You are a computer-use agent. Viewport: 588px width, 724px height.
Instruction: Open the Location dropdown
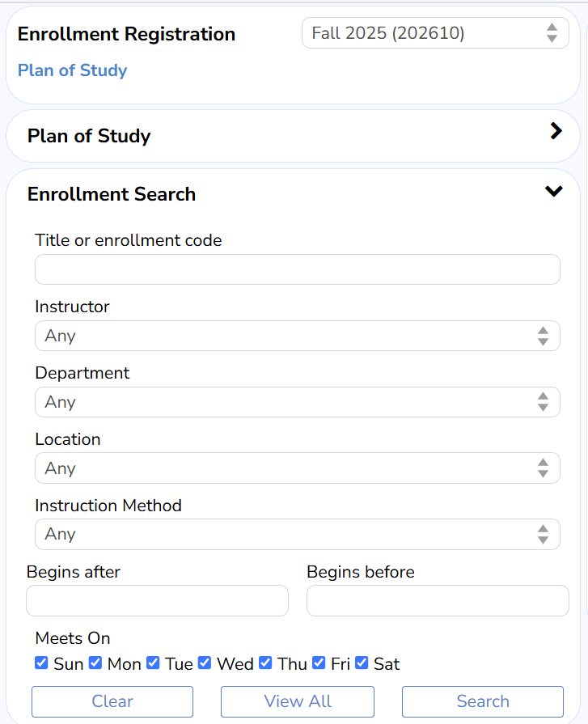297,468
